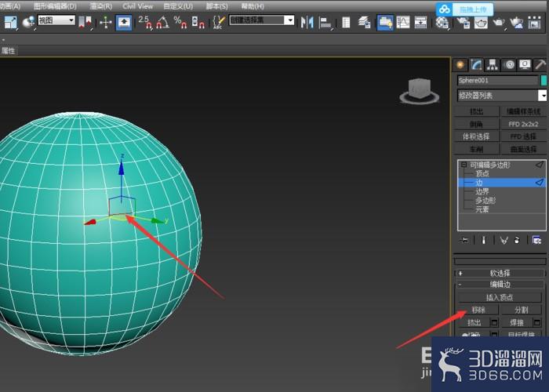The height and width of the screenshot is (392, 549).
Task: Click the render in cloud teapot icon
Action: pos(516,23)
